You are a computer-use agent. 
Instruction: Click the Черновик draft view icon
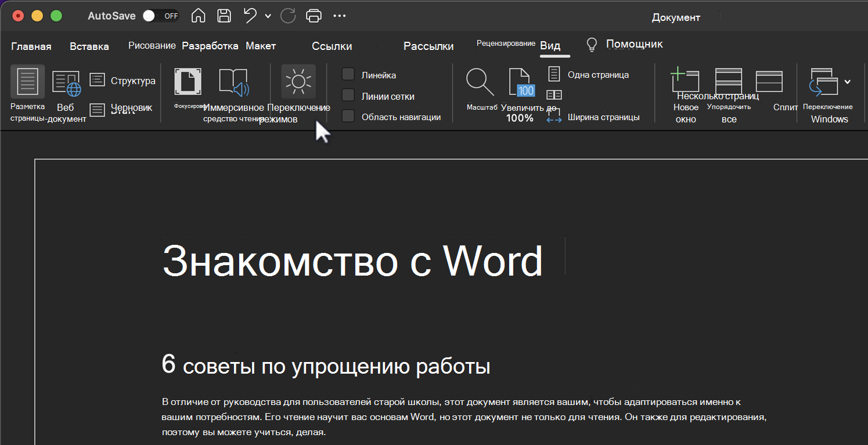point(97,108)
